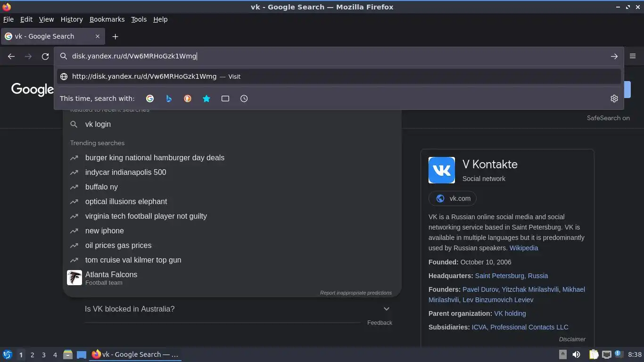Open Saint Petersburg, Russia link
The image size is (644, 362).
tap(512, 276)
